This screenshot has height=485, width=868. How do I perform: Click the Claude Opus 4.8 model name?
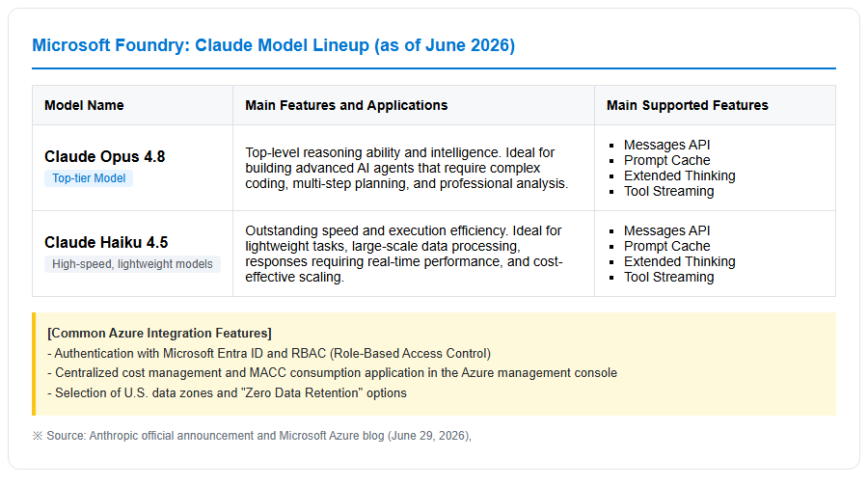(x=104, y=156)
